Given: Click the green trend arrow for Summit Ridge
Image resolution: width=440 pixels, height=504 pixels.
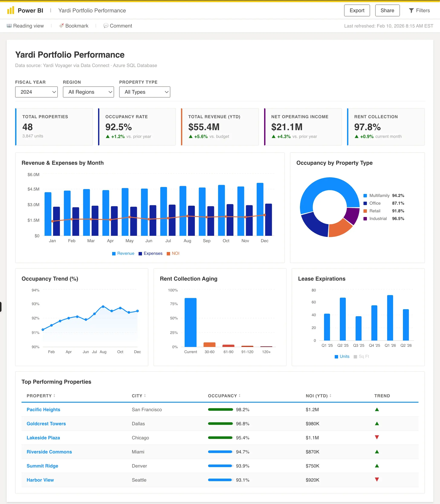Looking at the screenshot, I should point(376,466).
